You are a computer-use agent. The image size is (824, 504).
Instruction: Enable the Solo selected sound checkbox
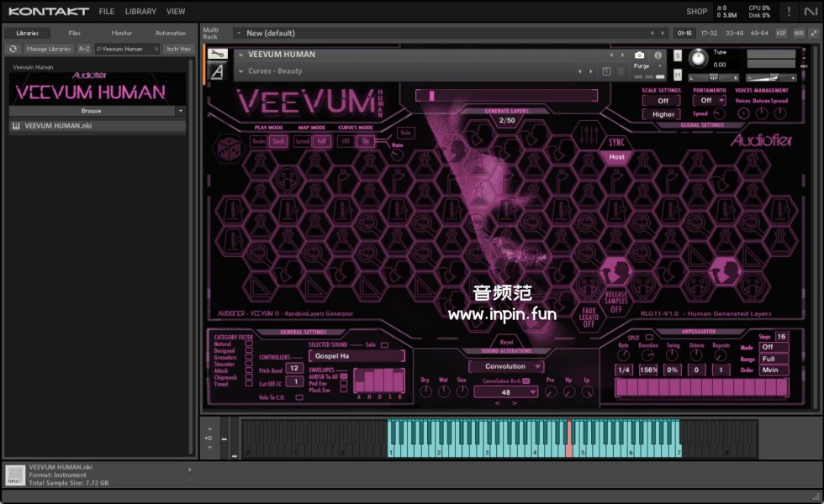[384, 345]
